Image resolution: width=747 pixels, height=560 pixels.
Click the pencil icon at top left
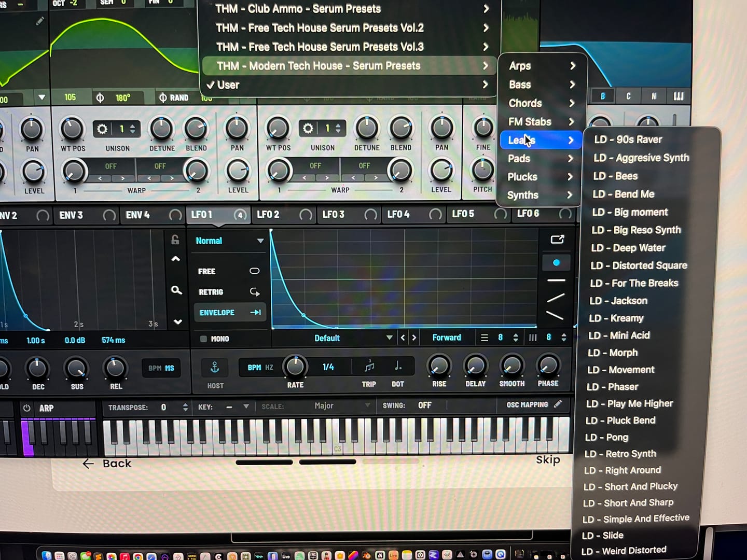(39, 21)
